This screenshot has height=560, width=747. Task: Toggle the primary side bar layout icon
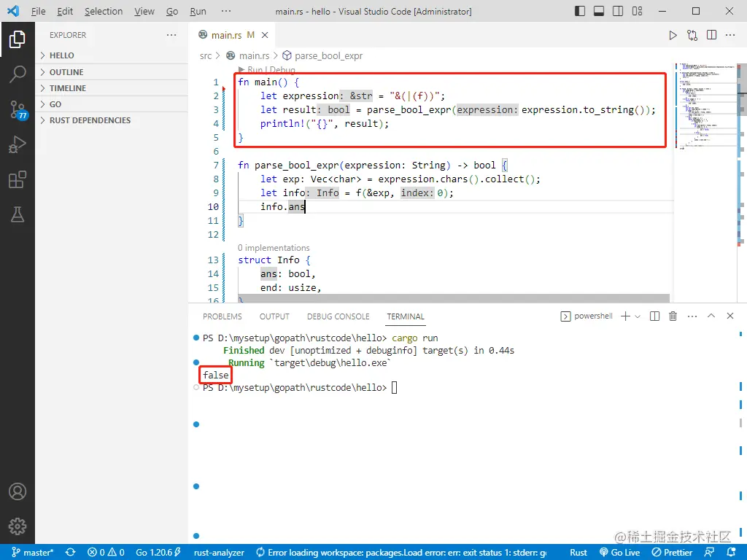point(580,11)
